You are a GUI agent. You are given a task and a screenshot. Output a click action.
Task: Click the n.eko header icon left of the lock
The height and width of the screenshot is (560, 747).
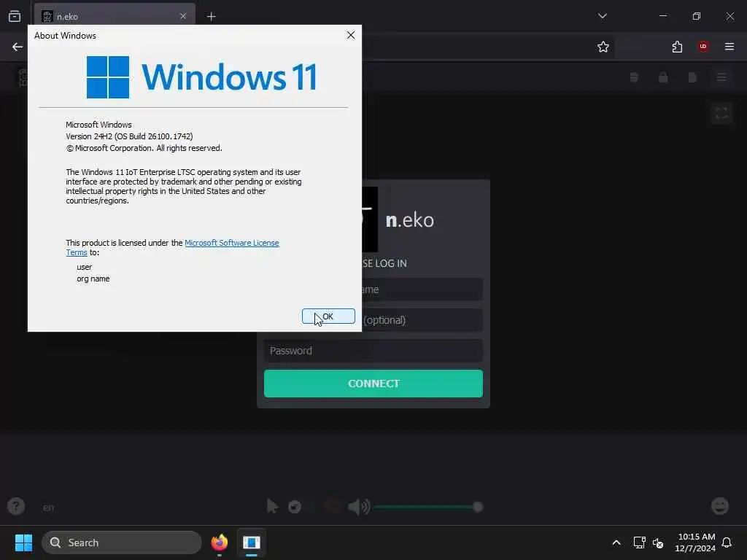634,77
